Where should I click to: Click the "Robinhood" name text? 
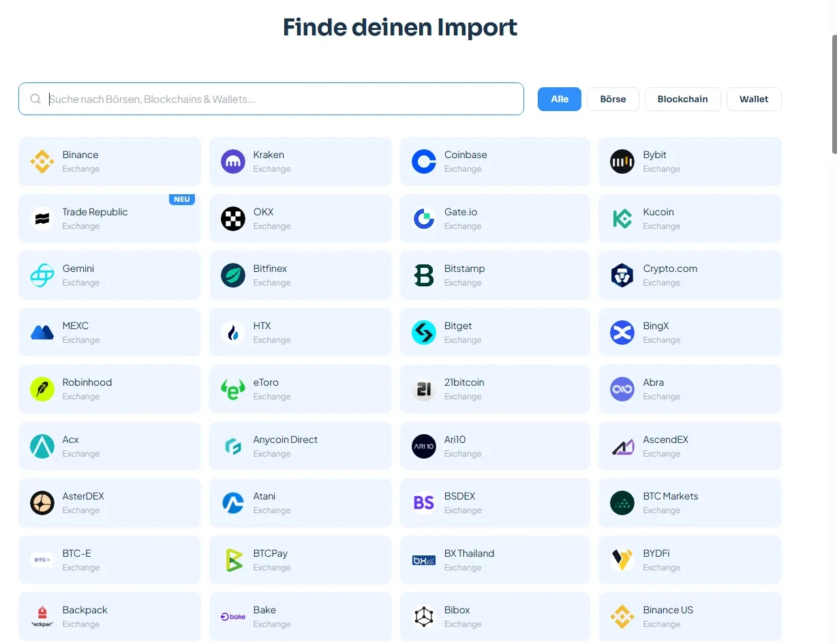tap(87, 382)
